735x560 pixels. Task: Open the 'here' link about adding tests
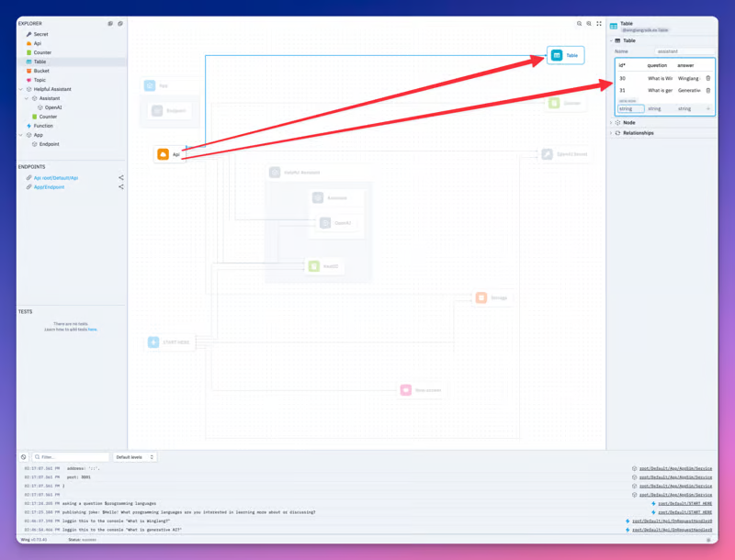tap(93, 330)
